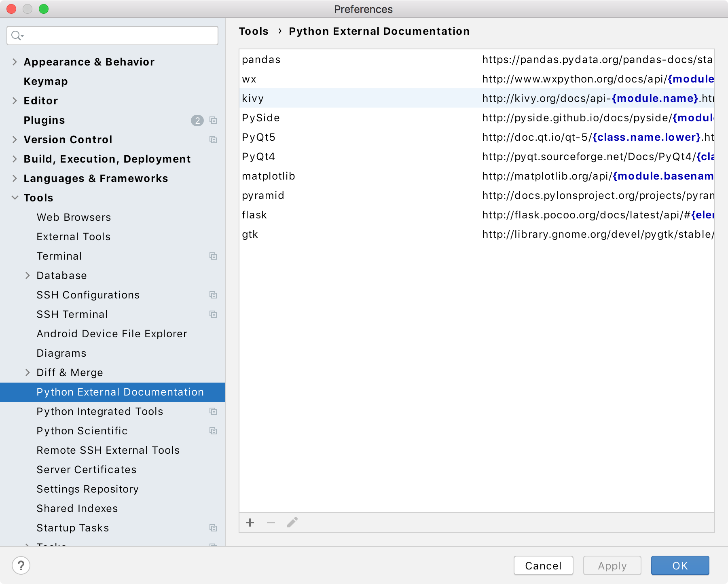
Task: Edit the kivy URL with the pencil icon
Action: (292, 522)
